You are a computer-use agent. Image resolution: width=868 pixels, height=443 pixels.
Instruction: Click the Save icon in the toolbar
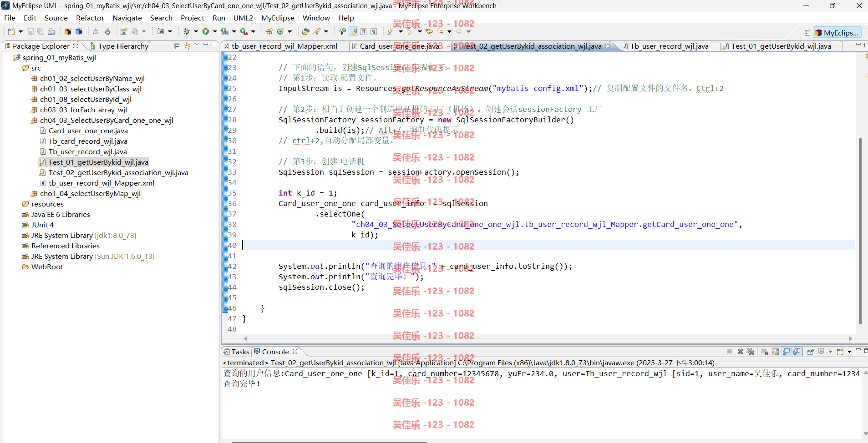30,31
